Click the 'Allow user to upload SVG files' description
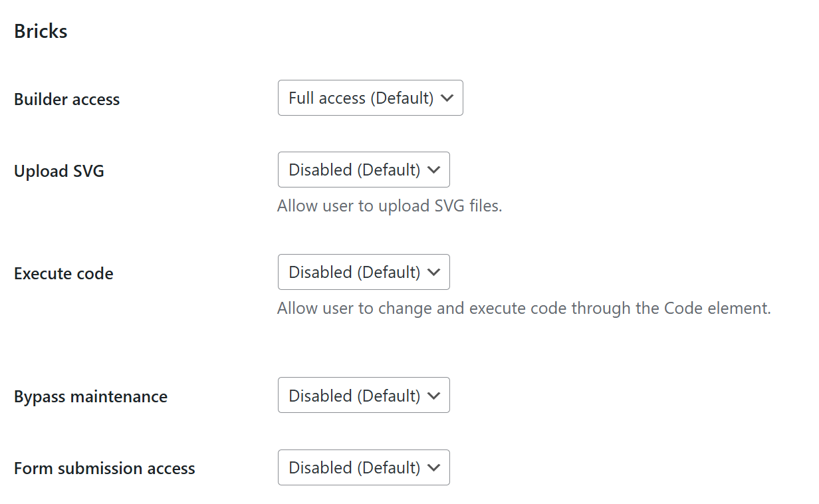Image resolution: width=819 pixels, height=504 pixels. [x=390, y=206]
